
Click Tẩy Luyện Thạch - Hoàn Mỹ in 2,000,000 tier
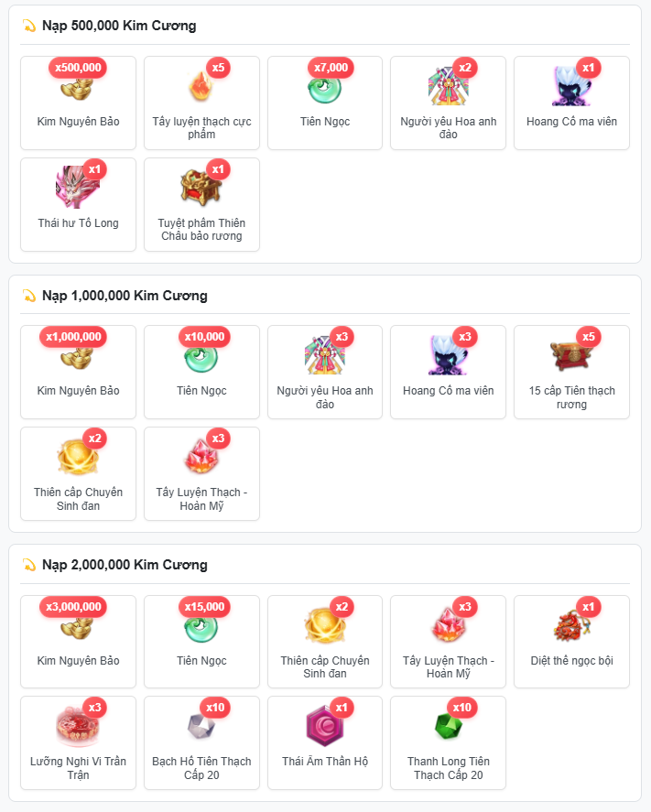[x=448, y=642]
